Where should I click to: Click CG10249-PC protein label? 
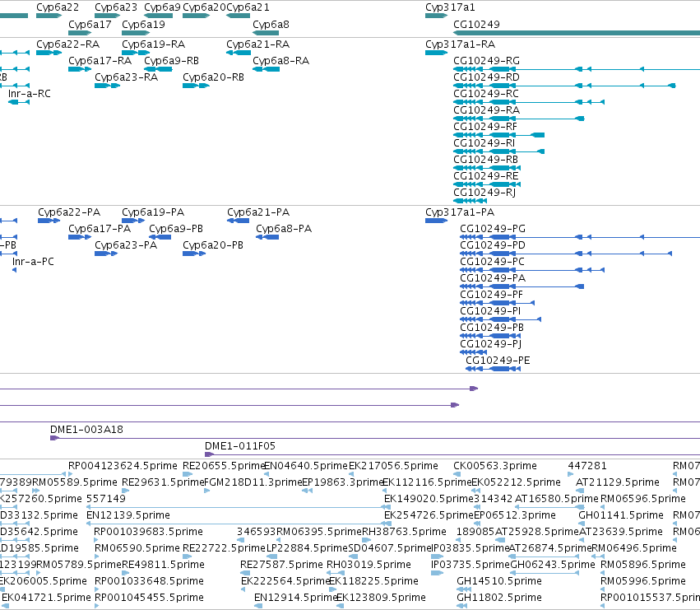coord(493,262)
